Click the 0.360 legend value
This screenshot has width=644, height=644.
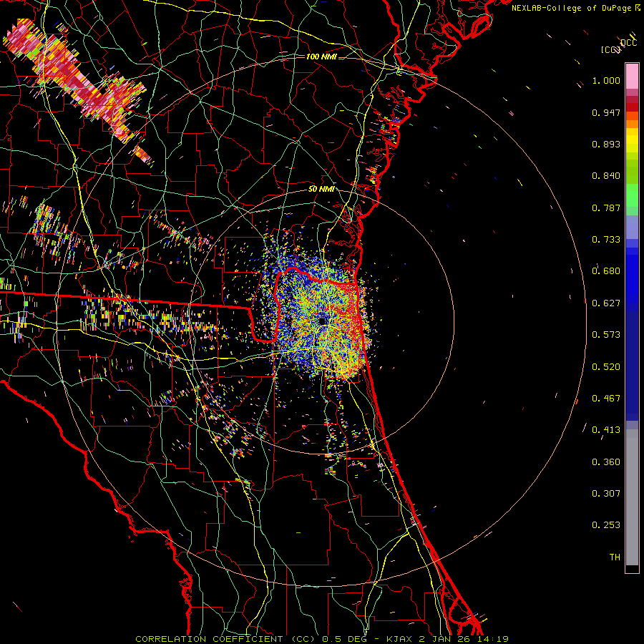tap(606, 462)
